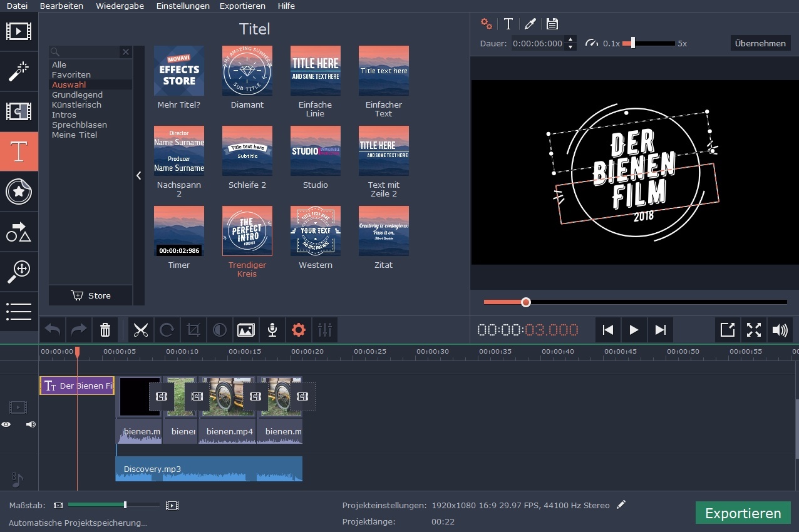
Task: Mute preview volume speaker button
Action: (x=780, y=330)
